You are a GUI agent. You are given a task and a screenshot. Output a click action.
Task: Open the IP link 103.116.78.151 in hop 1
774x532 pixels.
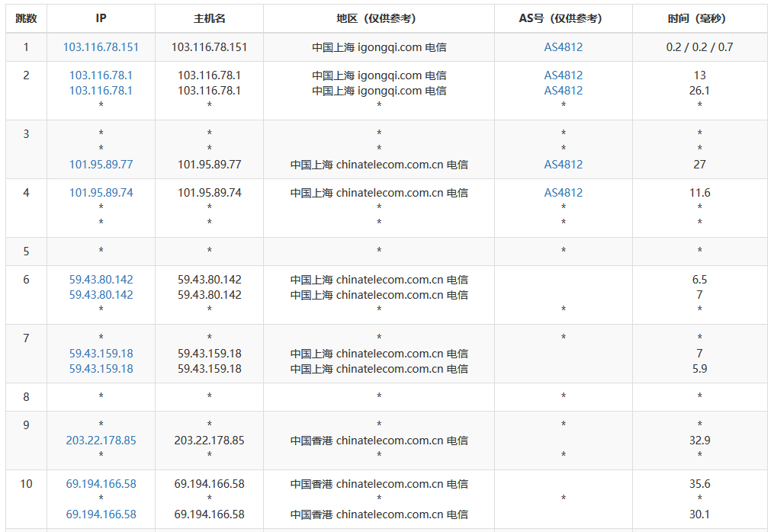(x=101, y=47)
